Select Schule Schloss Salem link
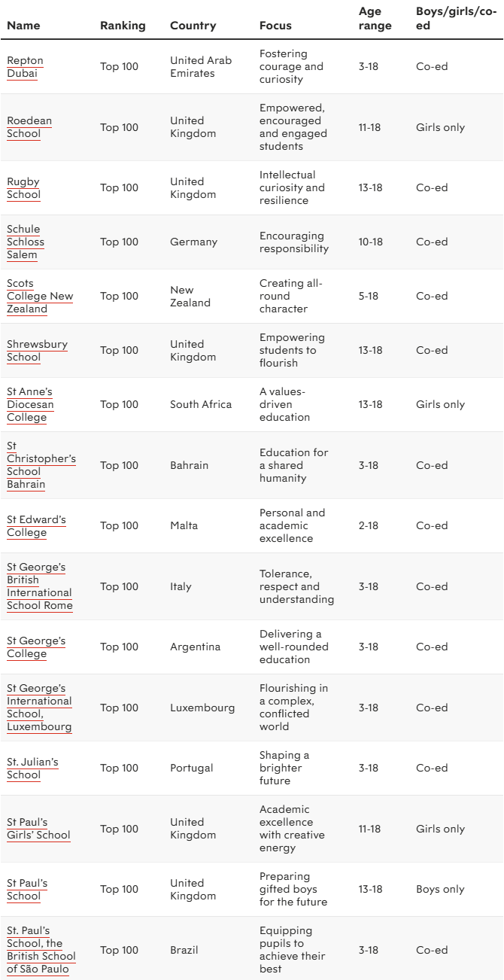504x980 pixels. pyautogui.click(x=26, y=242)
